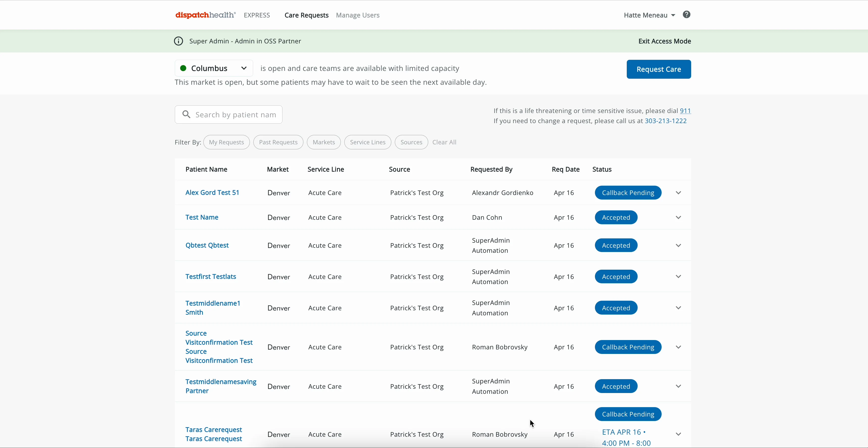868x448 pixels.
Task: Click the green market status dot beside Columbus
Action: [184, 68]
